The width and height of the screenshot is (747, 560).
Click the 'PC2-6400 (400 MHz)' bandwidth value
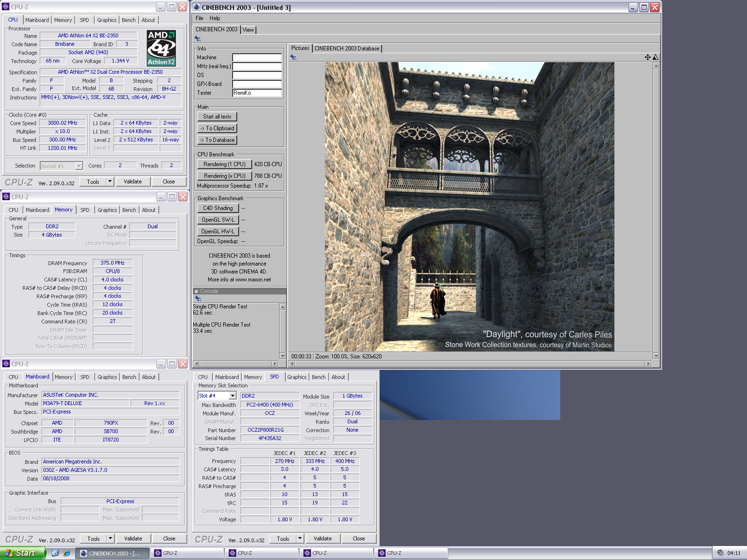(270, 405)
